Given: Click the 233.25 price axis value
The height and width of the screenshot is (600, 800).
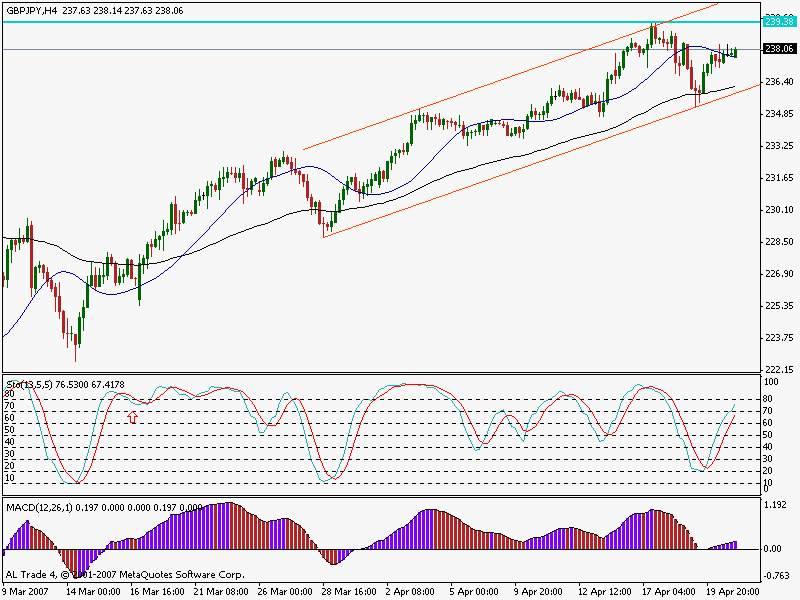Looking at the screenshot, I should click(x=779, y=146).
